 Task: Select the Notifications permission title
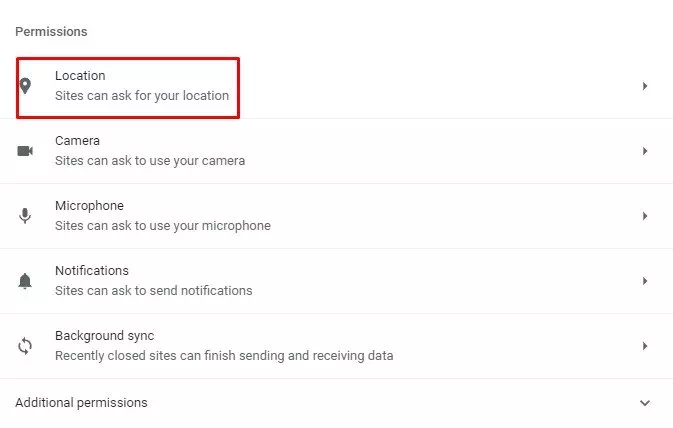[92, 271]
